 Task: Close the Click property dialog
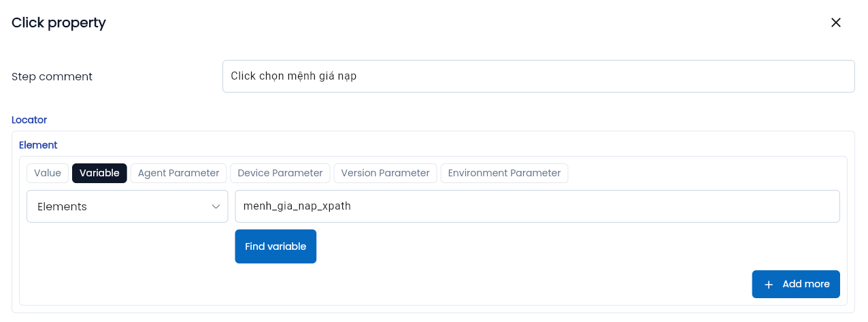[836, 22]
